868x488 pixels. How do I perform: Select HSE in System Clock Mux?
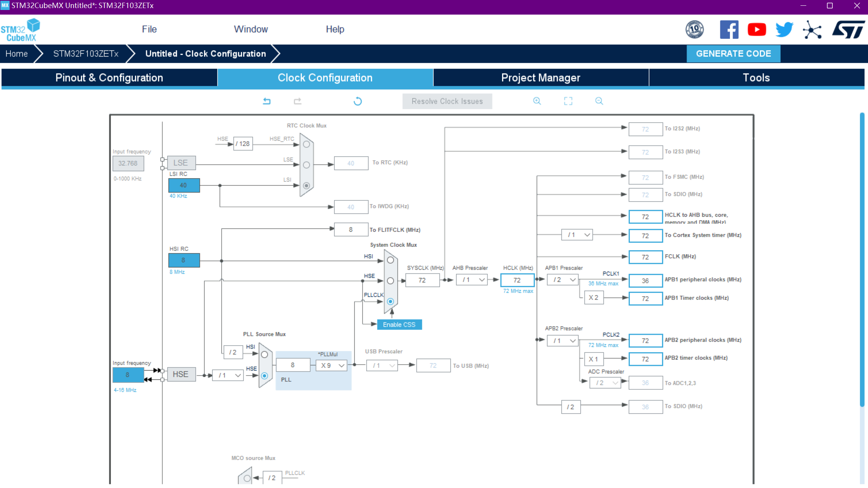pyautogui.click(x=390, y=281)
